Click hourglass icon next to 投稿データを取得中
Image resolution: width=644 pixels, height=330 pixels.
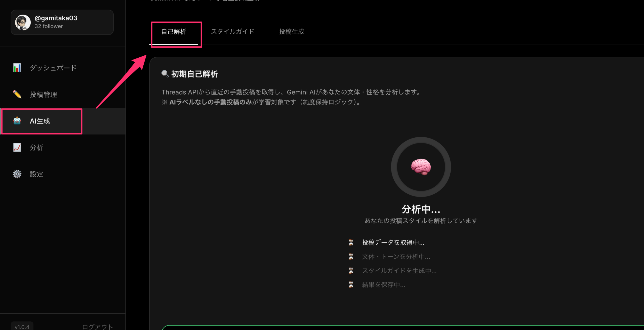(351, 242)
